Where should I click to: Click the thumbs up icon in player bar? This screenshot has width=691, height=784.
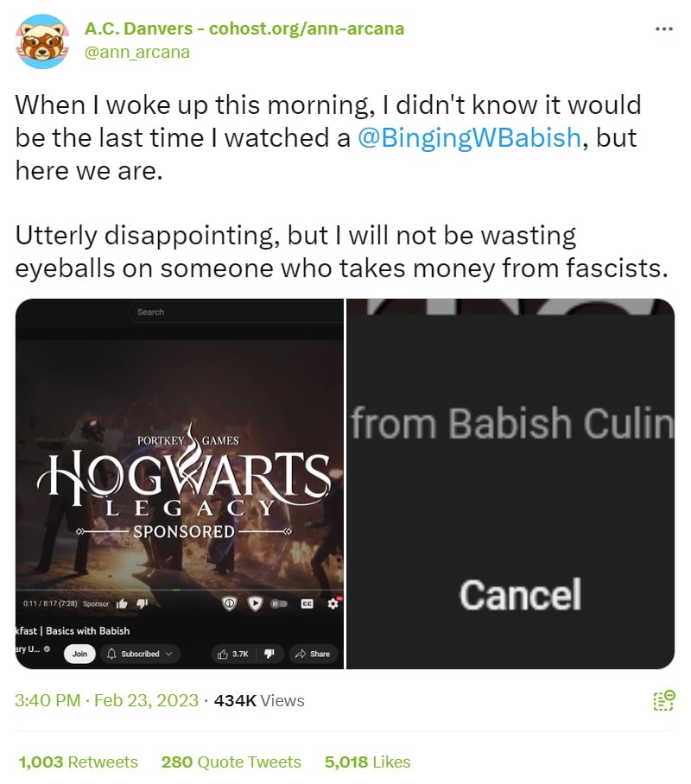tap(122, 604)
